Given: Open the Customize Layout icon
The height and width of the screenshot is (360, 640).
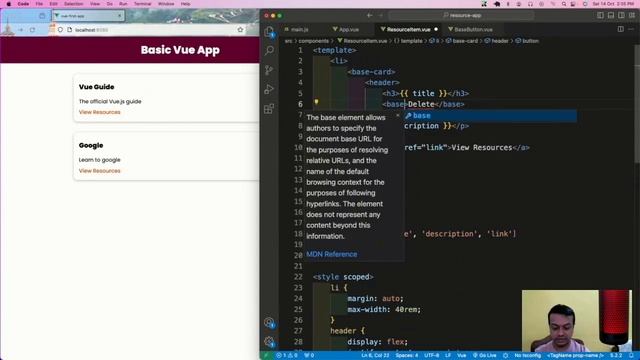Looking at the screenshot, I should pyautogui.click(x=632, y=16).
